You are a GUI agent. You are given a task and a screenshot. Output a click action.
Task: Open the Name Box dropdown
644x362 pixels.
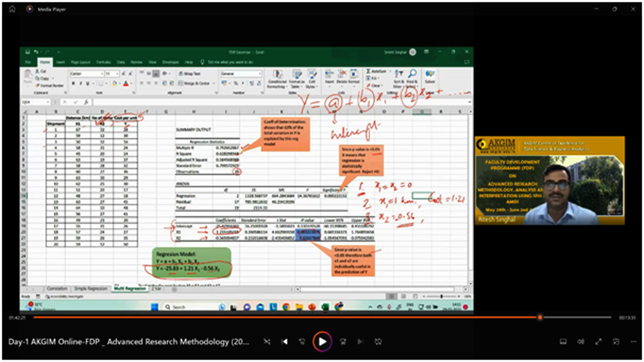pos(48,102)
